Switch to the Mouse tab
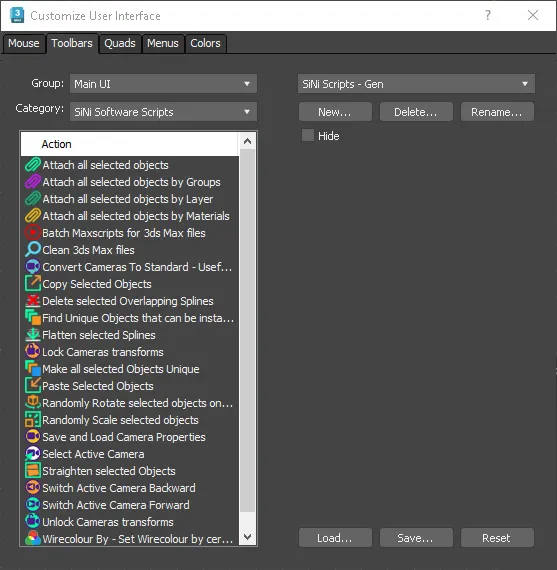 pos(24,43)
